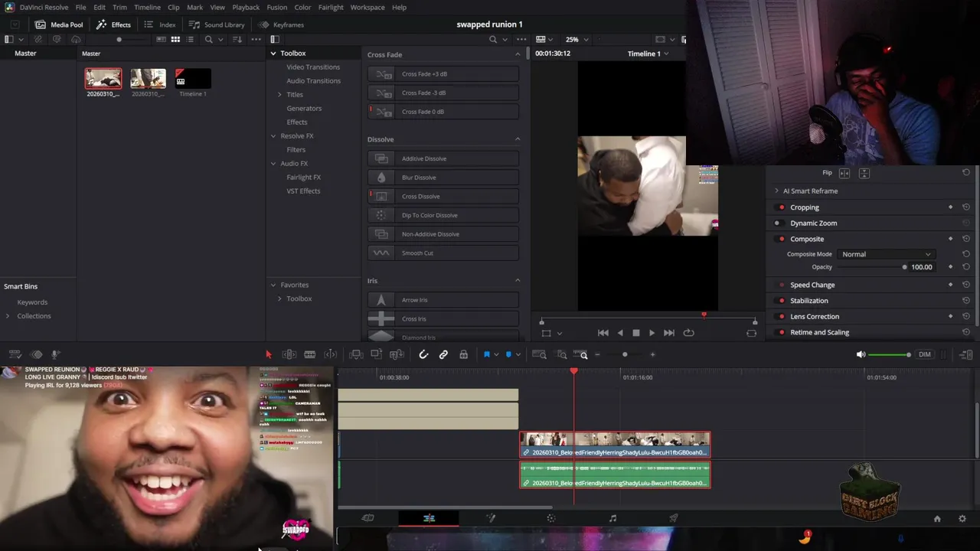Open Timeline 1 viewer dropdown
The height and width of the screenshot is (551, 980).
coord(648,54)
